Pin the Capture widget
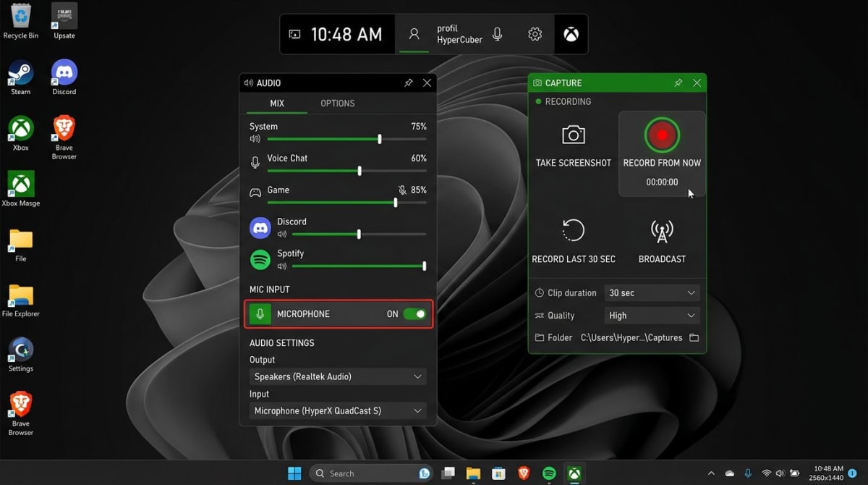This screenshot has width=868, height=485. click(678, 83)
